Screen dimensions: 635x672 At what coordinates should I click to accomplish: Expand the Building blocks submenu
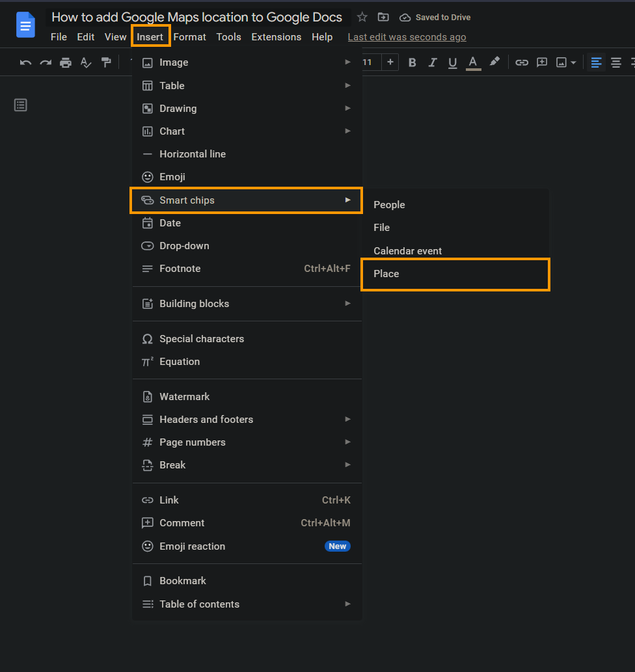[247, 303]
